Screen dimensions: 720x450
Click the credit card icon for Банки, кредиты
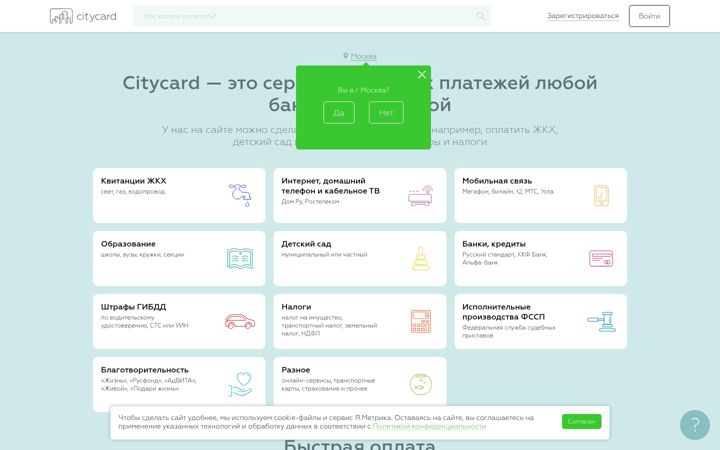tap(601, 258)
